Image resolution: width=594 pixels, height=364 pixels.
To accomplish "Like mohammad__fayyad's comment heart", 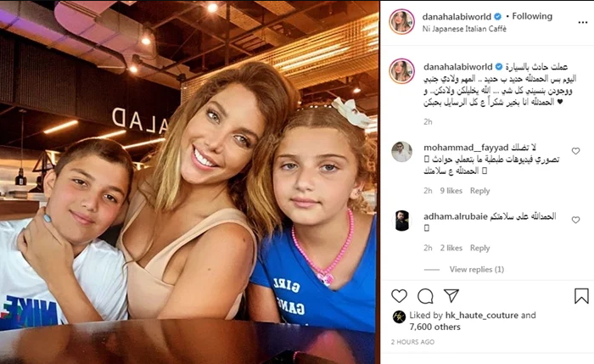I will 576,151.
